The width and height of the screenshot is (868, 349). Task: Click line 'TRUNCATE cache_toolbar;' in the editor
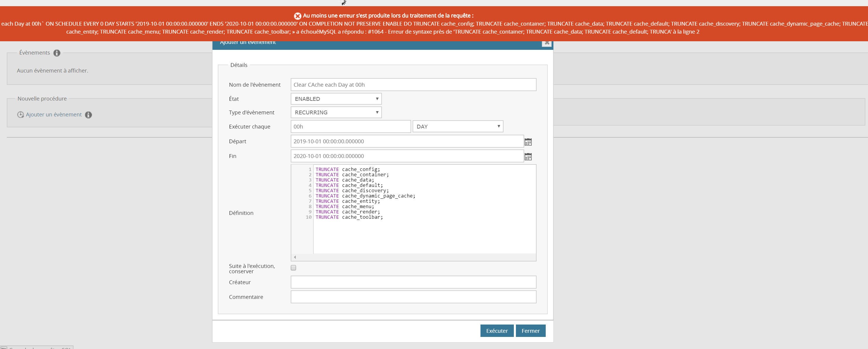[x=349, y=217]
